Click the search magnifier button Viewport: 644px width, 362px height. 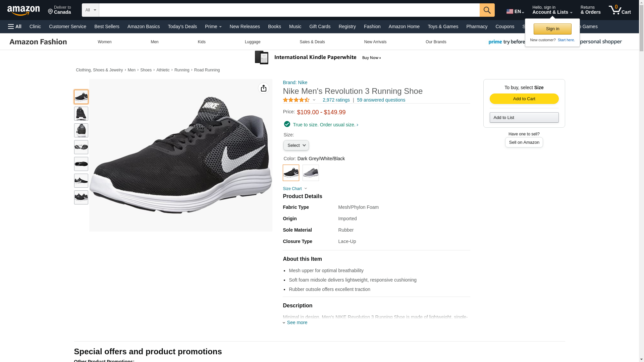pos(487,10)
